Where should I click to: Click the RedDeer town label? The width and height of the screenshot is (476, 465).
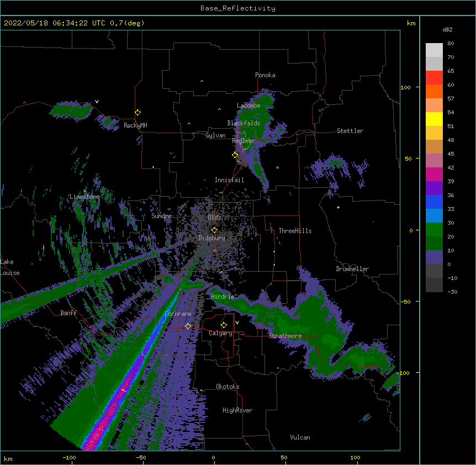(243, 141)
